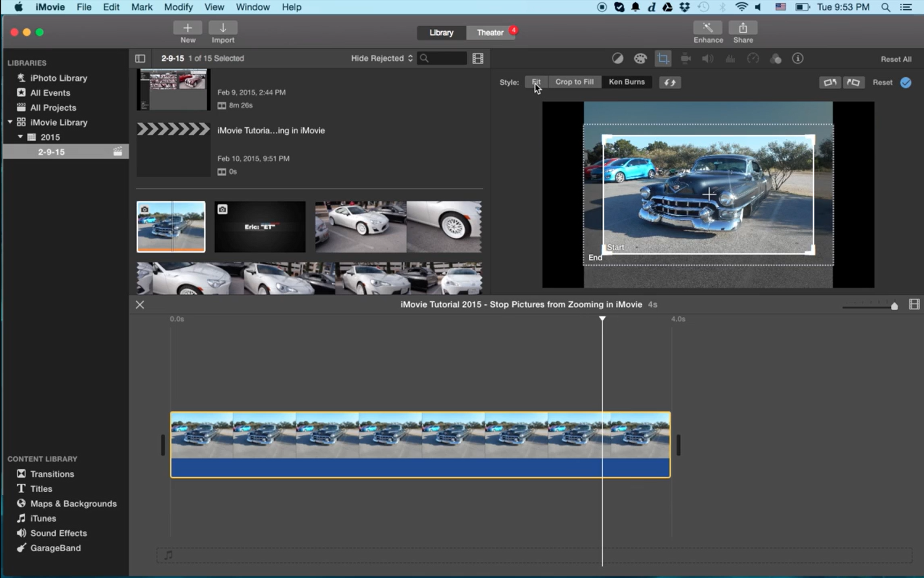Viewport: 924px width, 578px height.
Task: Open the Modify menu
Action: click(x=178, y=7)
